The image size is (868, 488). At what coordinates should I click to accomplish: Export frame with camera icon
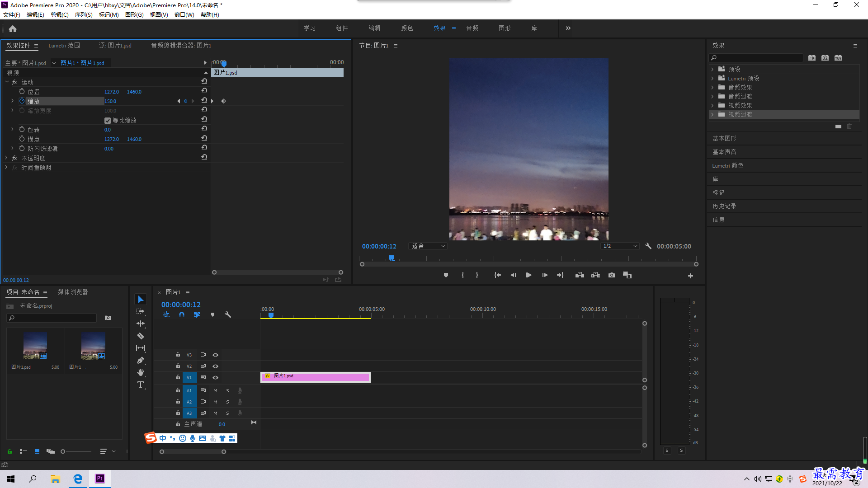(611, 275)
